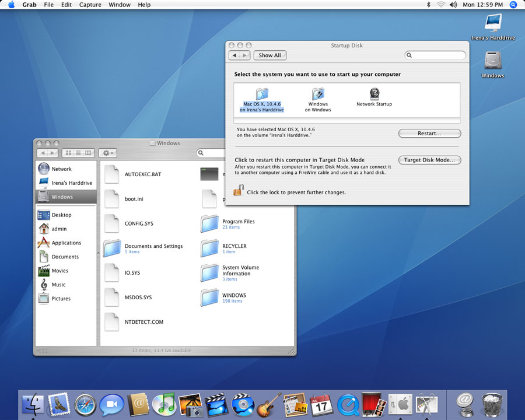This screenshot has height=420, width=525.
Task: Select the boot.ini file
Action: tap(124, 199)
